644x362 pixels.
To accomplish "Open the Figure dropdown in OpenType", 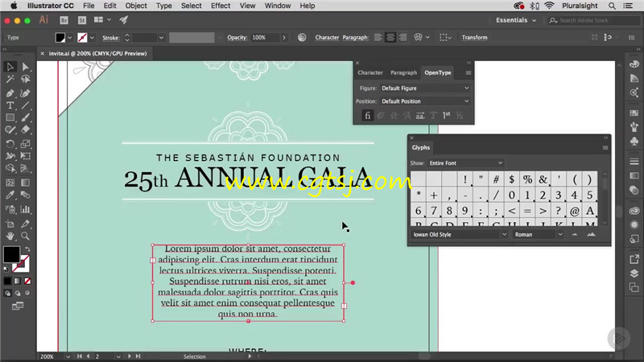I will point(425,88).
